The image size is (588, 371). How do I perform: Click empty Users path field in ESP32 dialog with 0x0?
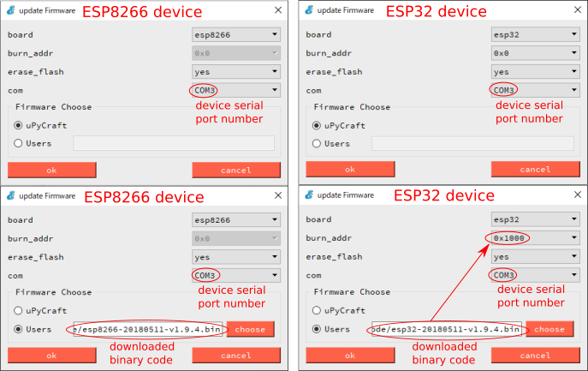coord(472,143)
